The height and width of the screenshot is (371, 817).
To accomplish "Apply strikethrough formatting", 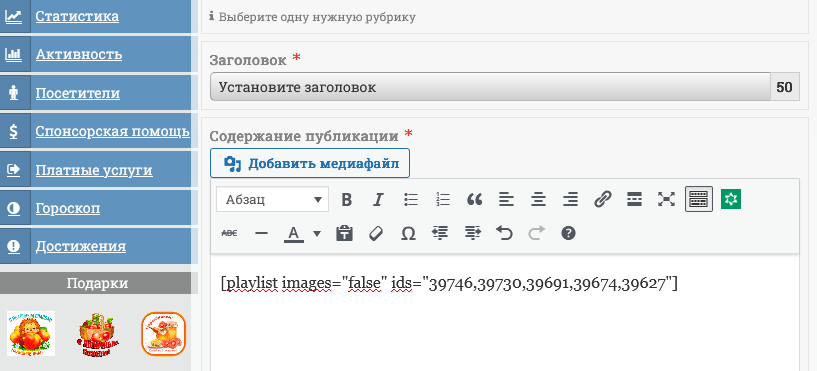I will pyautogui.click(x=229, y=233).
